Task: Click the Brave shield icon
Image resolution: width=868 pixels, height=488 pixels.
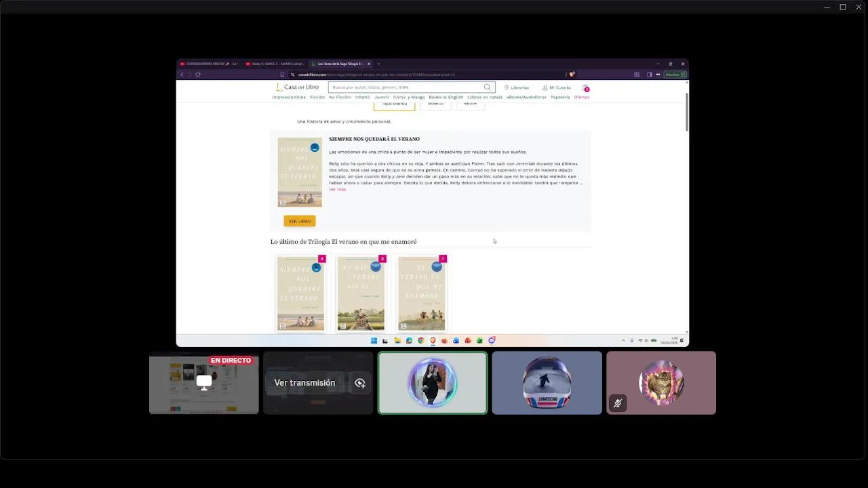Action: pos(572,75)
